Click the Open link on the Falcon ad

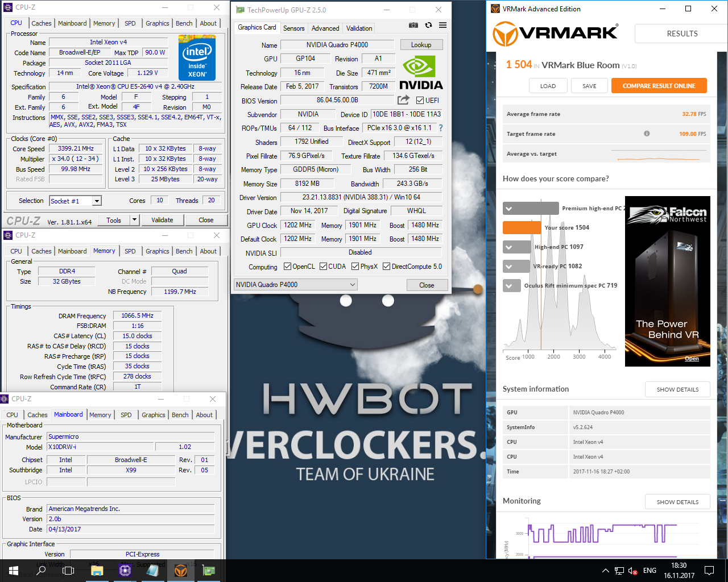tap(692, 359)
